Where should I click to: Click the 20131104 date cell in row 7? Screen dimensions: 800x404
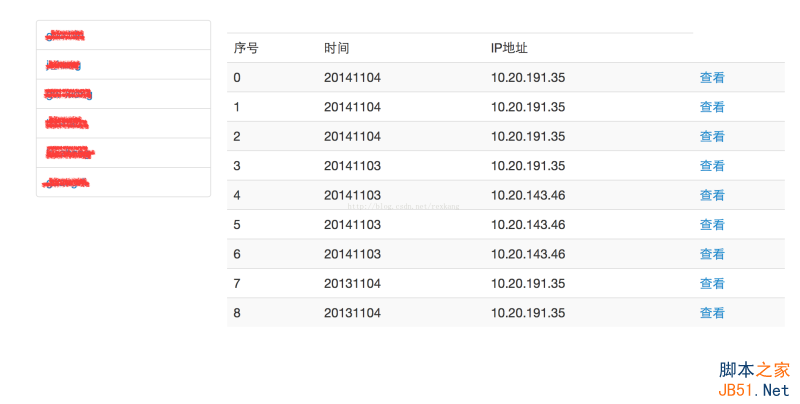click(352, 284)
